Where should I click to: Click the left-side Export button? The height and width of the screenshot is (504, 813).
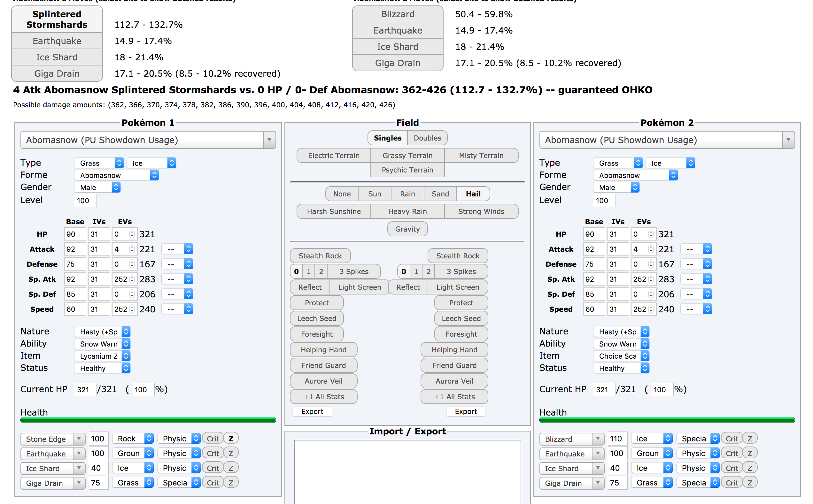(x=312, y=411)
